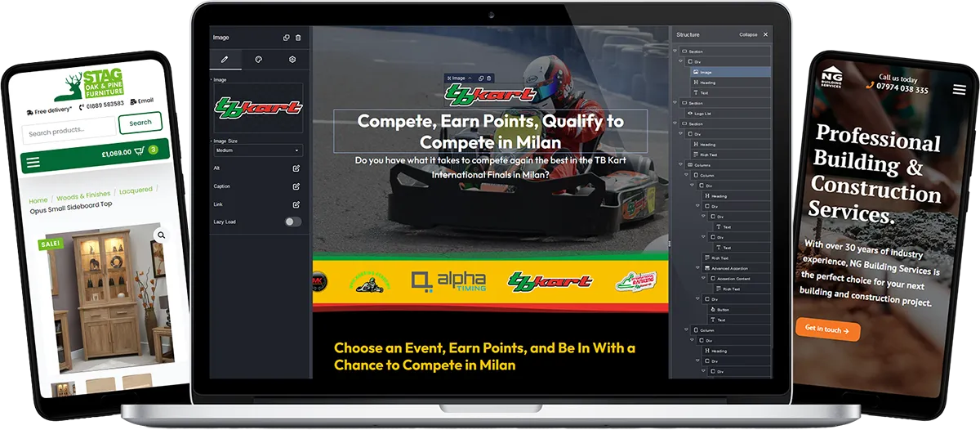Click the Alpha Timing logo in the logo strip
Screen dimensions: 980x430
click(448, 282)
